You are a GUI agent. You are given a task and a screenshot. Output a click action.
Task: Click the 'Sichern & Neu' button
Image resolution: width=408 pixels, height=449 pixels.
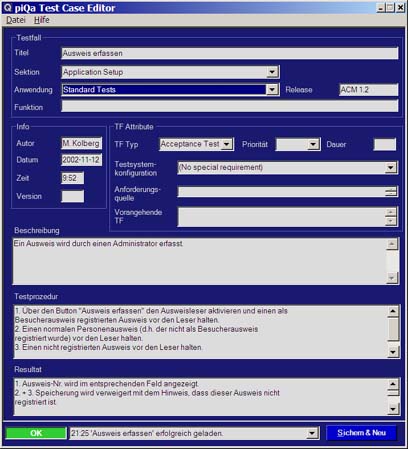361,433
